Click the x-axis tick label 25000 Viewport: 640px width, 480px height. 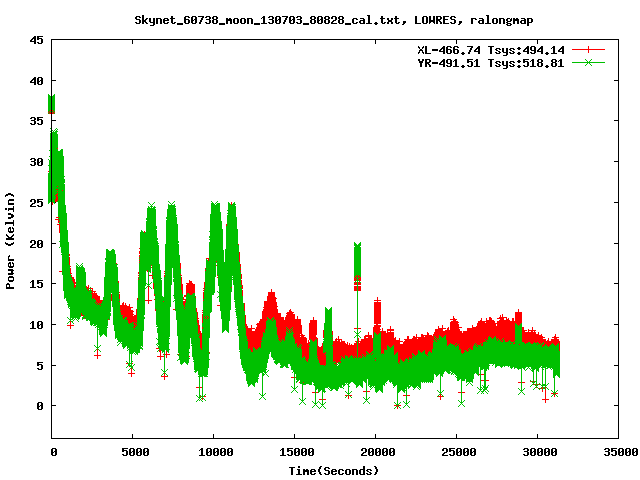click(x=459, y=452)
